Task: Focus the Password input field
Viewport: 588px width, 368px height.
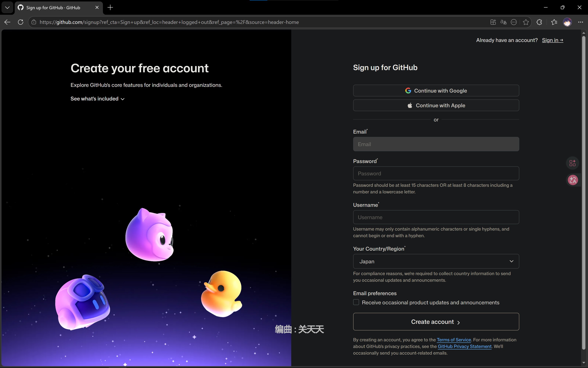Action: (436, 173)
